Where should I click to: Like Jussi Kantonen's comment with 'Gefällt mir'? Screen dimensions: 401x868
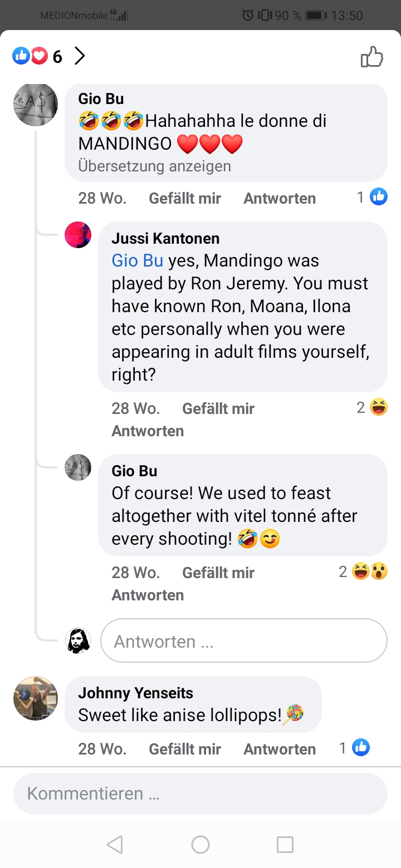tap(218, 408)
